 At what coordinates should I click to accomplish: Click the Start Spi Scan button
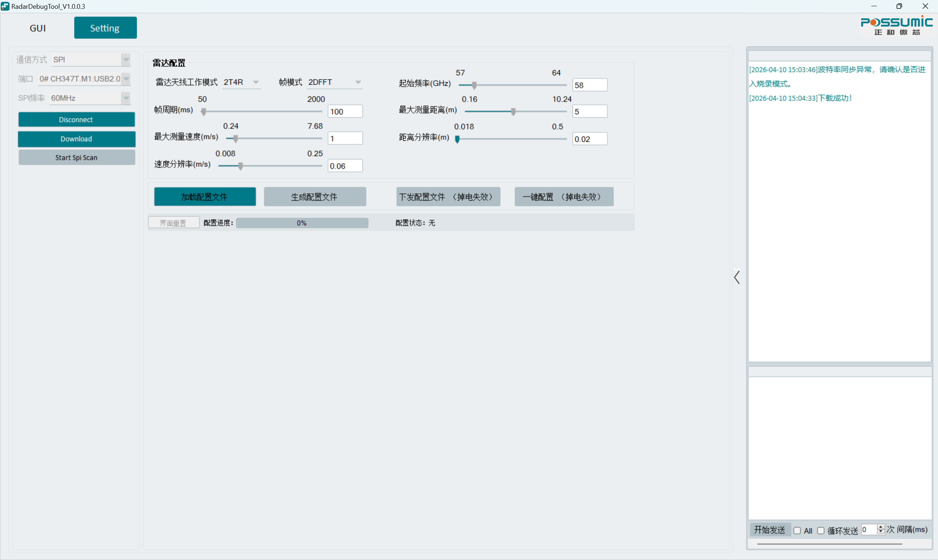(77, 157)
